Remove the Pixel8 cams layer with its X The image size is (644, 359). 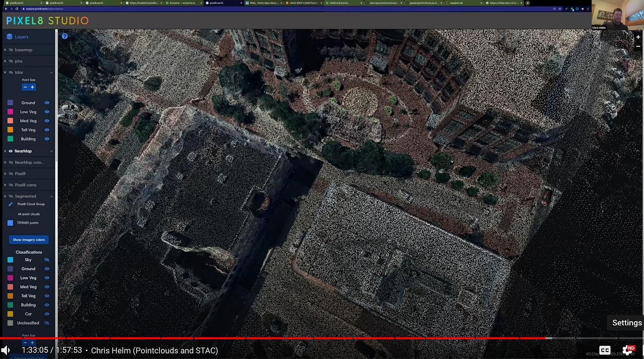point(5,185)
